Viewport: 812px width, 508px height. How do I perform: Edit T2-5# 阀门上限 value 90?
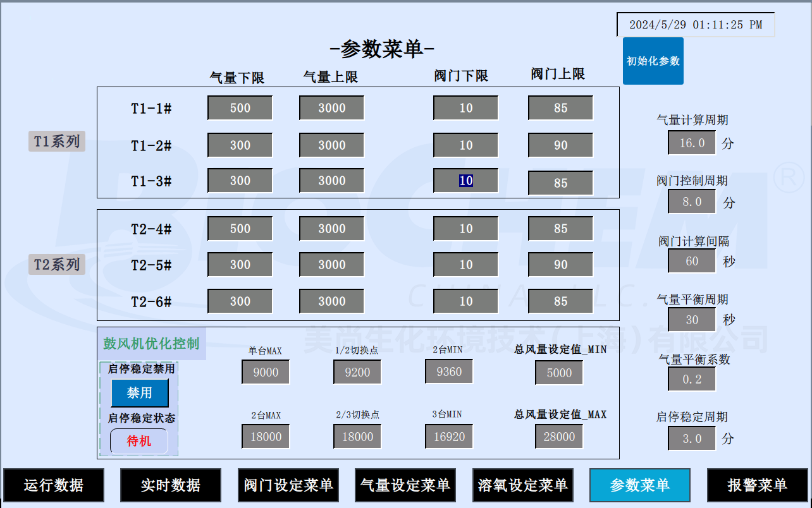(x=561, y=265)
